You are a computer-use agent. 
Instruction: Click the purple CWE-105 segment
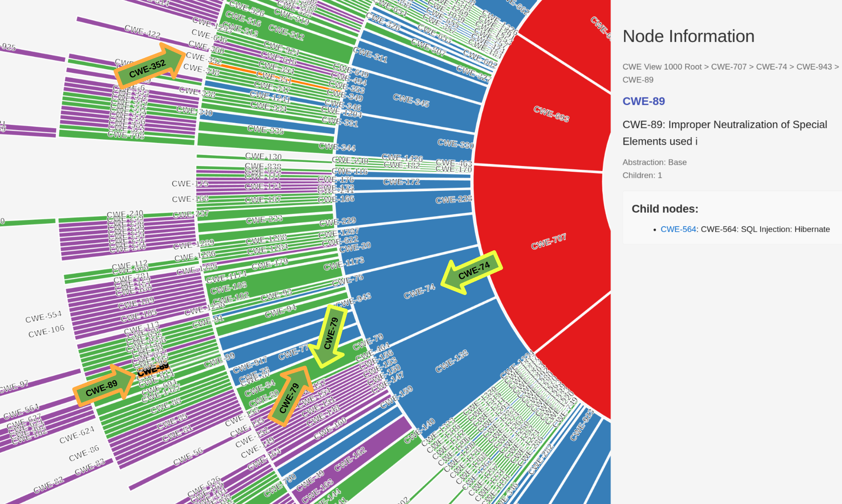coord(139,315)
